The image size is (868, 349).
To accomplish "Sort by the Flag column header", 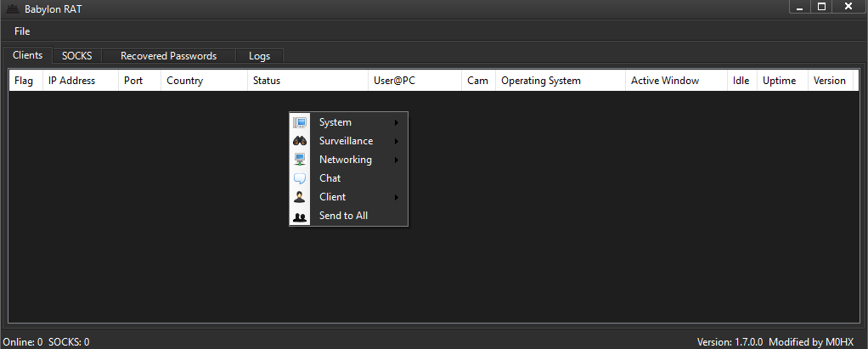I will (26, 81).
